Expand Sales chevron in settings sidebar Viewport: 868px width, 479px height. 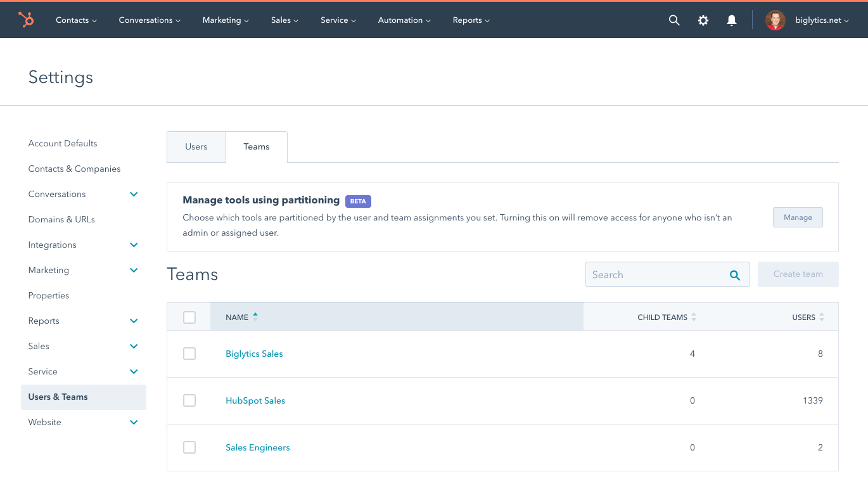[134, 346]
